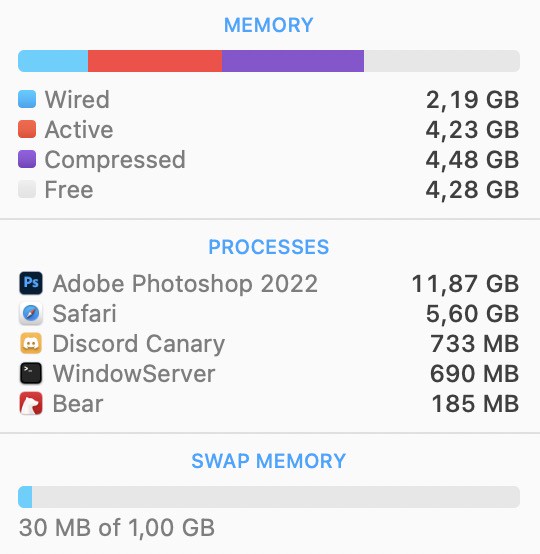This screenshot has height=554, width=540.
Task: Click the purple Compressed legend square
Action: click(27, 159)
